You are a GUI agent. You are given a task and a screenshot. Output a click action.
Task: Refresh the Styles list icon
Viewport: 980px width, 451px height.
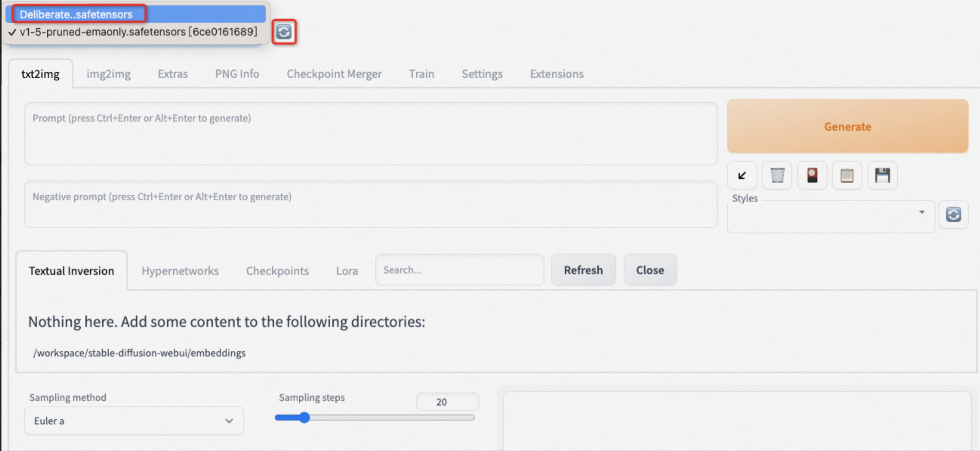953,215
